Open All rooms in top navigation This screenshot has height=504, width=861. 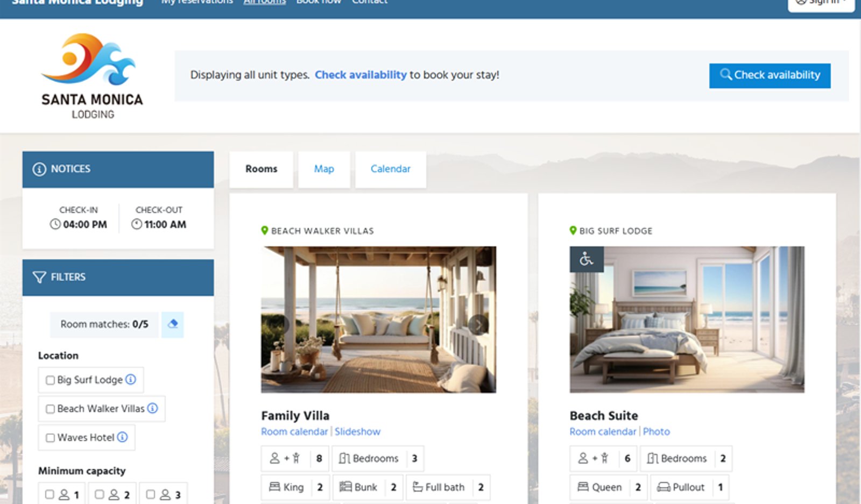[264, 2]
